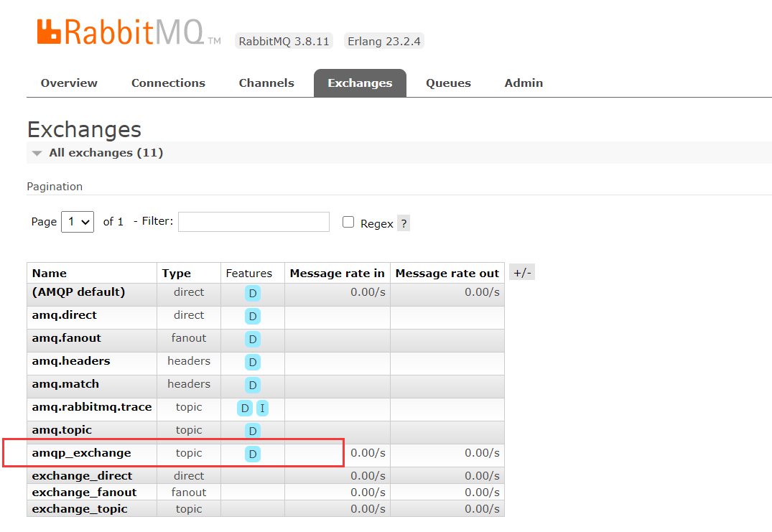Click message rate in for exchange_direct
The height and width of the screenshot is (532, 772).
(x=368, y=476)
